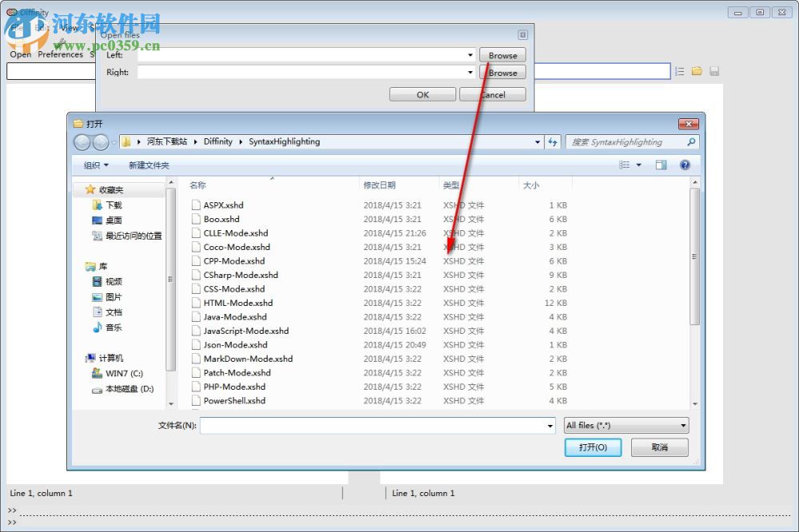Open the WIN7 (C:) drive
The height and width of the screenshot is (532, 799).
click(x=117, y=373)
